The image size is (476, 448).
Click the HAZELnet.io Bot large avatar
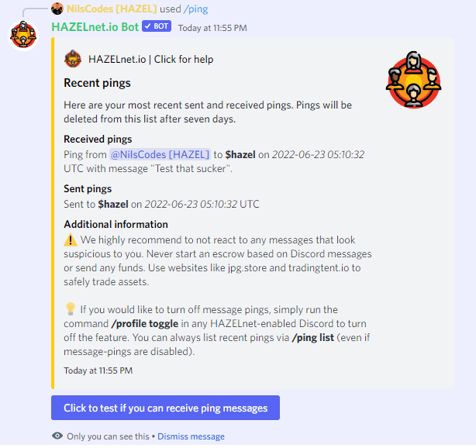[23, 35]
